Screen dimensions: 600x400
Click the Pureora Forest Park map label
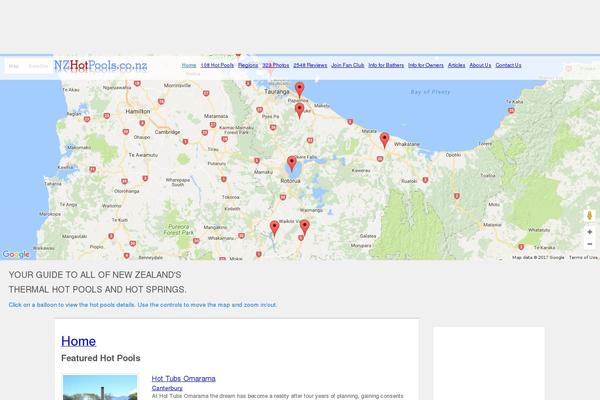pyautogui.click(x=179, y=229)
